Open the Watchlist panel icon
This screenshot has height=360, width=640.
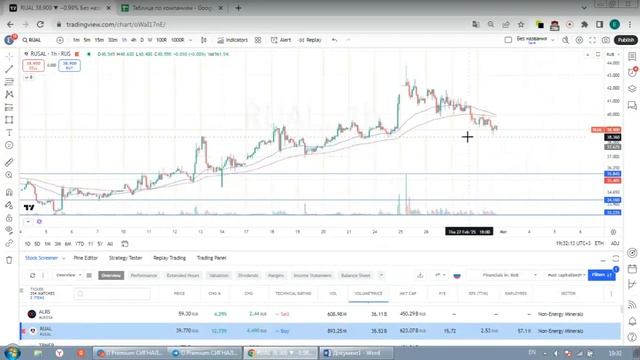(632, 56)
